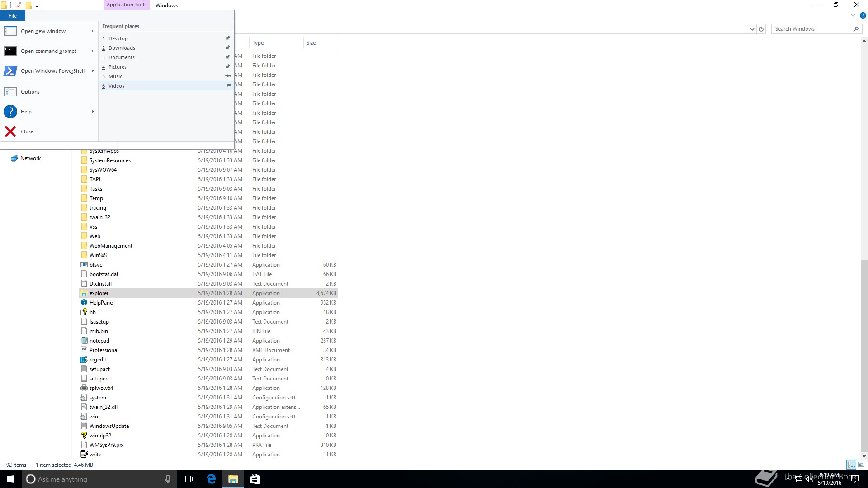Click the command prompt icon in File menu
Screen dimensions: 868x488
pos(10,51)
